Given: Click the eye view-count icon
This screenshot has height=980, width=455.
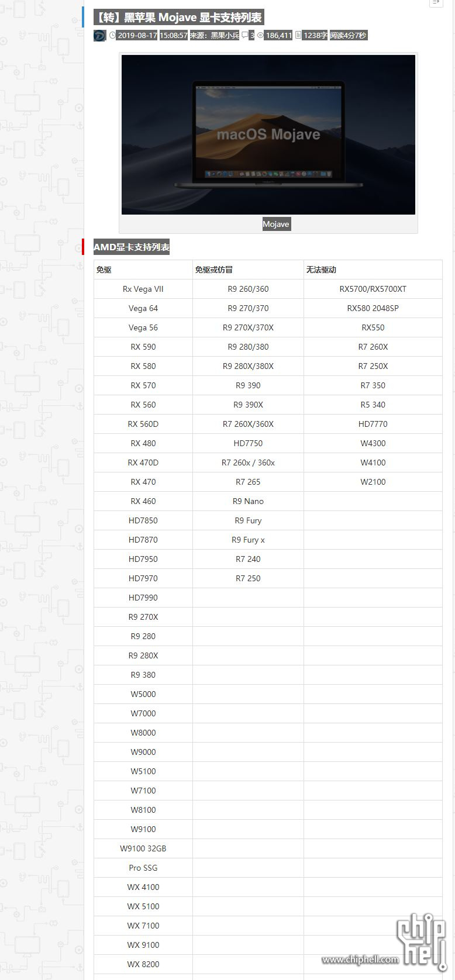Looking at the screenshot, I should click(x=260, y=35).
